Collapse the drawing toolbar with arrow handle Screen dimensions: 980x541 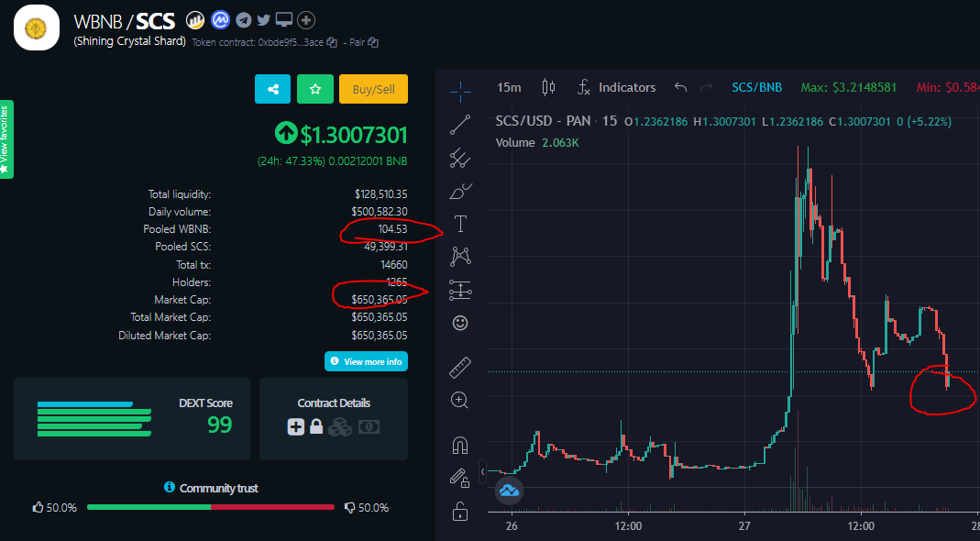(483, 471)
